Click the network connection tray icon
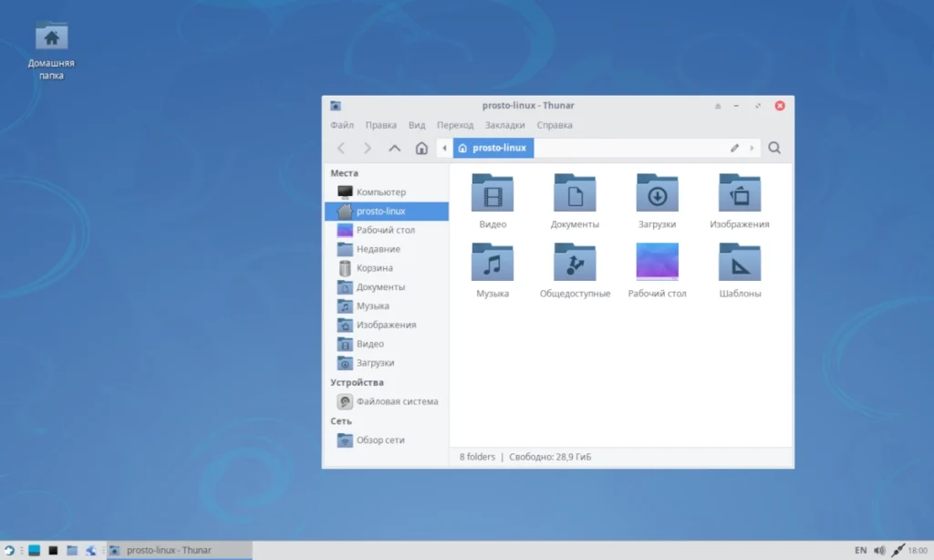Viewport: 934px width, 560px height. click(898, 551)
